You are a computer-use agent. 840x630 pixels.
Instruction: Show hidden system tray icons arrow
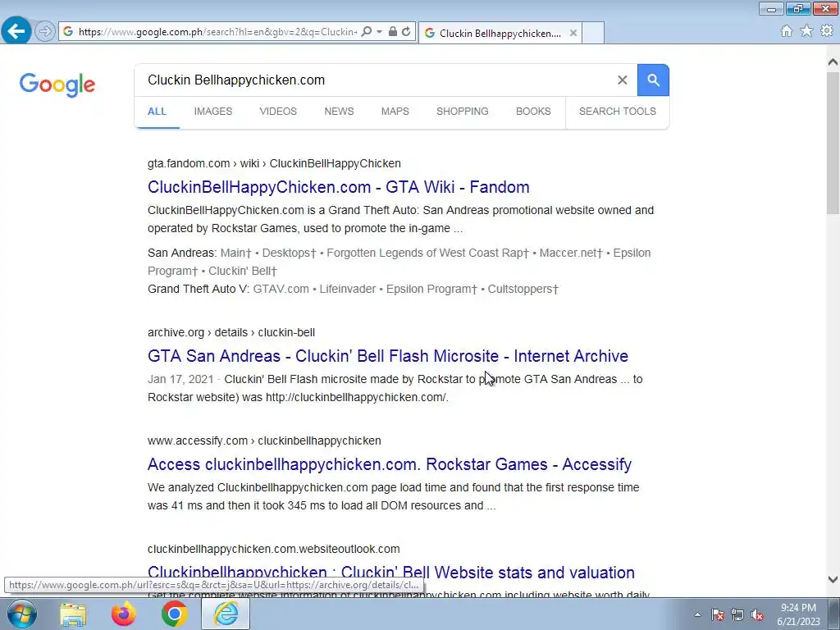[x=697, y=615]
